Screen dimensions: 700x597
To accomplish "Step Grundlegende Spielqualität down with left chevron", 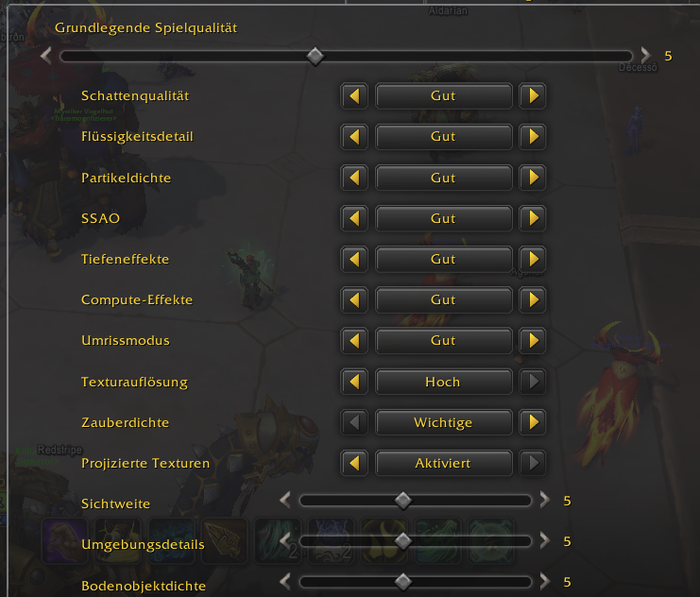I will 46,56.
